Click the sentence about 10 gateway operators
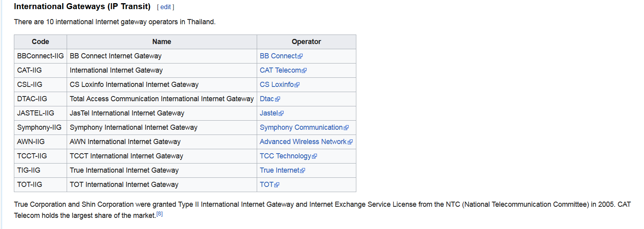The height and width of the screenshot is (229, 644). [x=115, y=22]
